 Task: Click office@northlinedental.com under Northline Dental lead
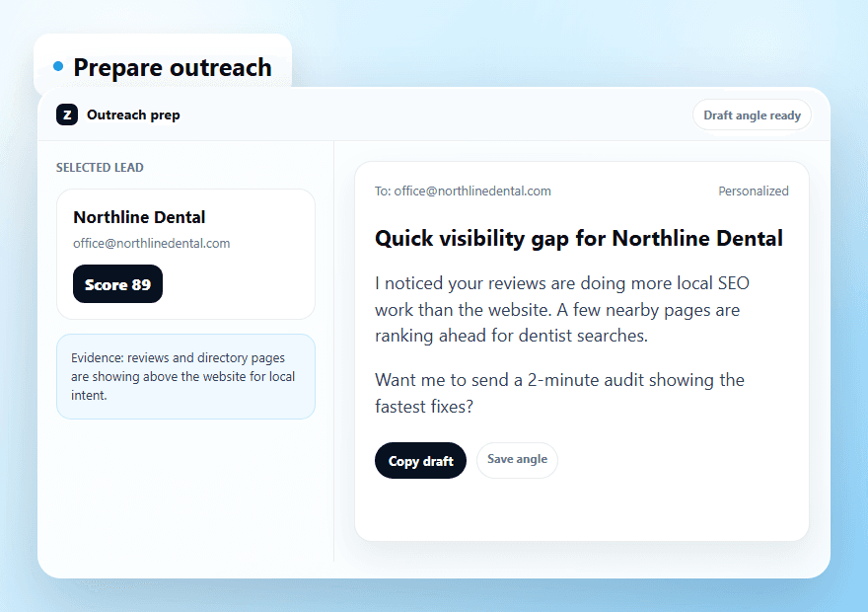[x=152, y=243]
